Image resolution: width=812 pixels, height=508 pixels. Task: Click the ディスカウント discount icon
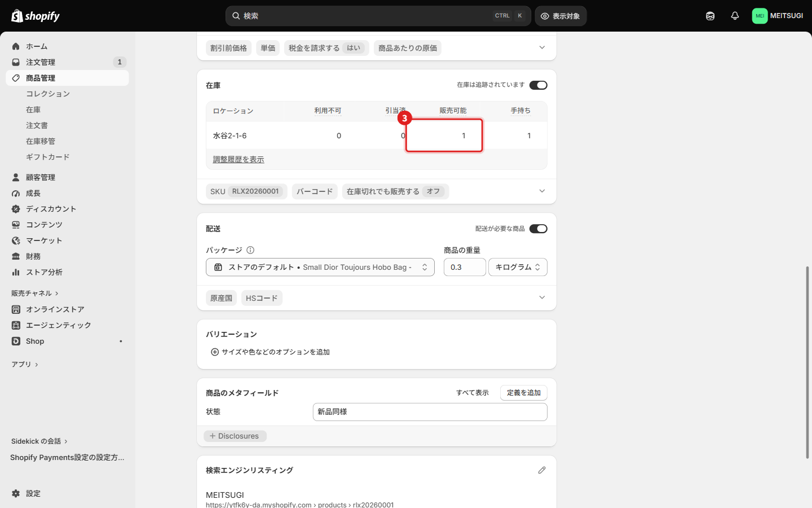tap(16, 209)
